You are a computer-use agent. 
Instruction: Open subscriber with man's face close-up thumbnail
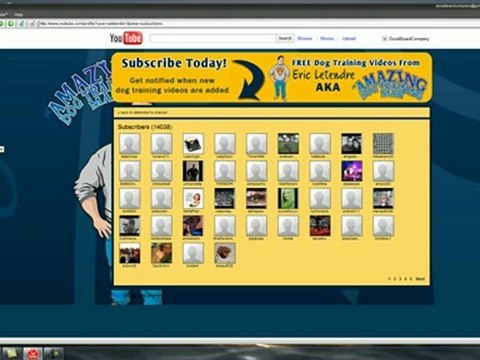(x=129, y=226)
